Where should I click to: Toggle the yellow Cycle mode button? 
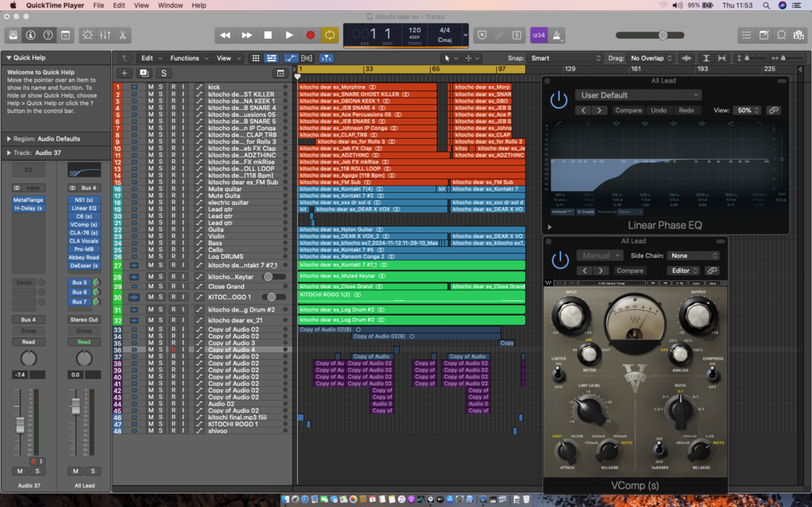[330, 36]
